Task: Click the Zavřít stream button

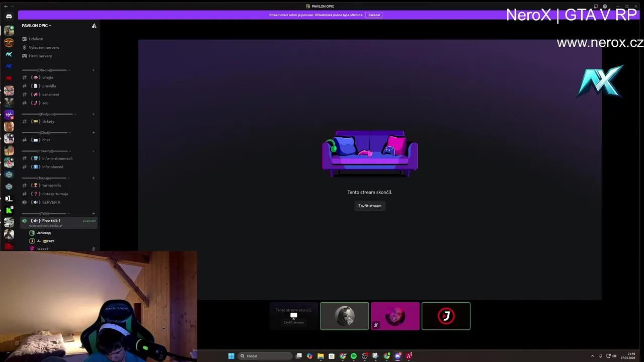Action: 370,206
